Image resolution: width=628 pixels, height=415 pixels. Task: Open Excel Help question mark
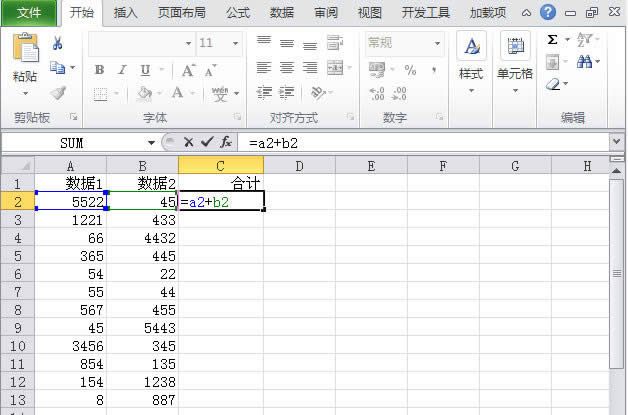[x=547, y=12]
